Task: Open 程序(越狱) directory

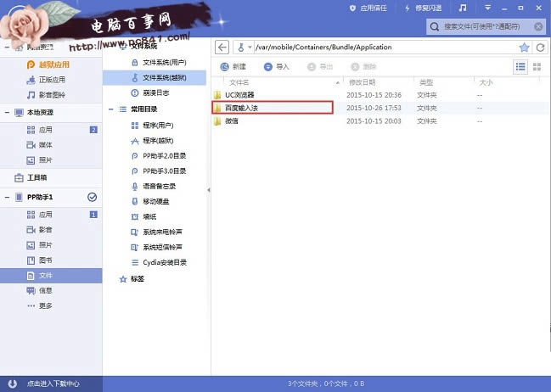Action: 155,141
